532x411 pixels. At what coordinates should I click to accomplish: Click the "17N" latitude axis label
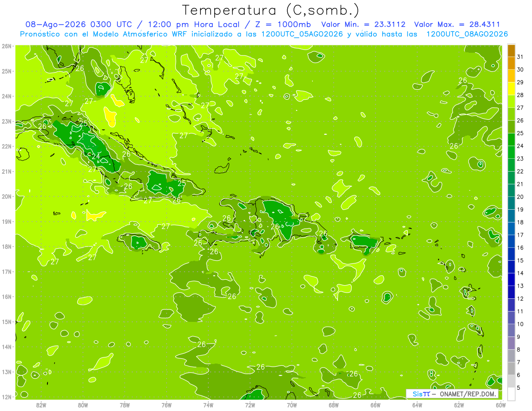point(6,272)
